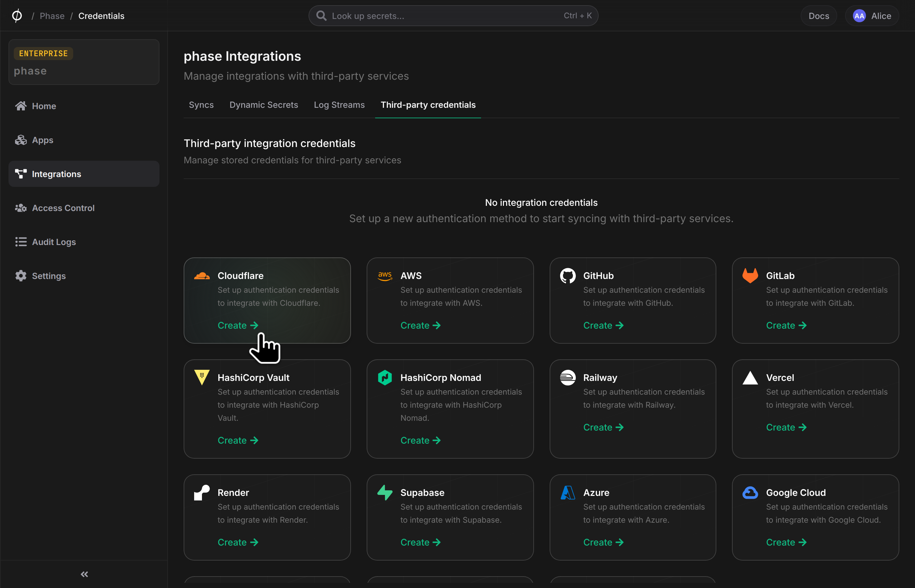Click the Vercel triangle icon
This screenshot has height=588, width=915.
(x=750, y=378)
